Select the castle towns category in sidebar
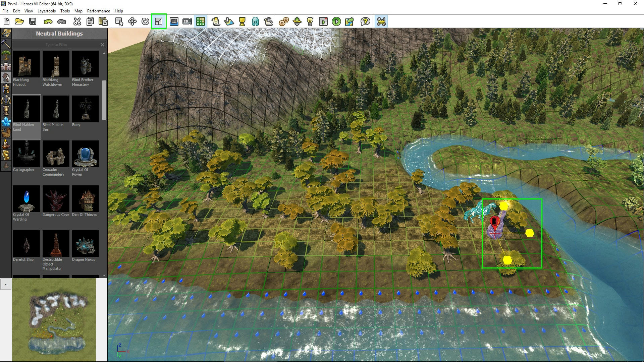This screenshot has width=644, height=362. pyautogui.click(x=6, y=66)
